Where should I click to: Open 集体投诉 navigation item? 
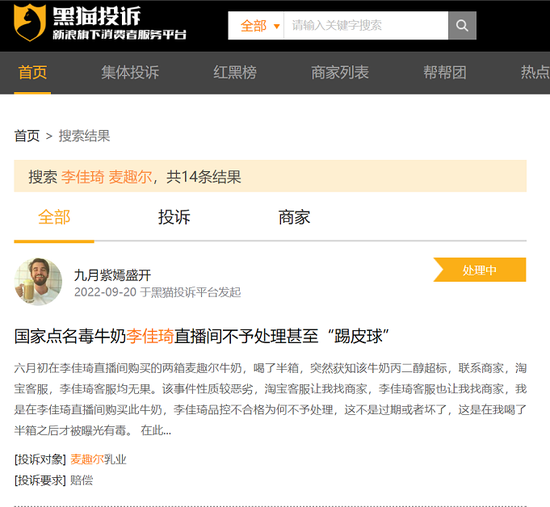point(130,73)
